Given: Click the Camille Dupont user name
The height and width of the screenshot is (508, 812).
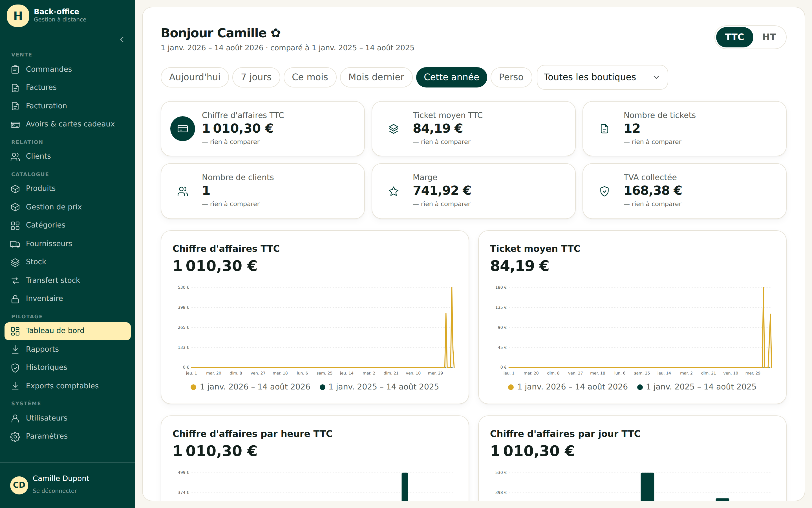Looking at the screenshot, I should click(61, 478).
